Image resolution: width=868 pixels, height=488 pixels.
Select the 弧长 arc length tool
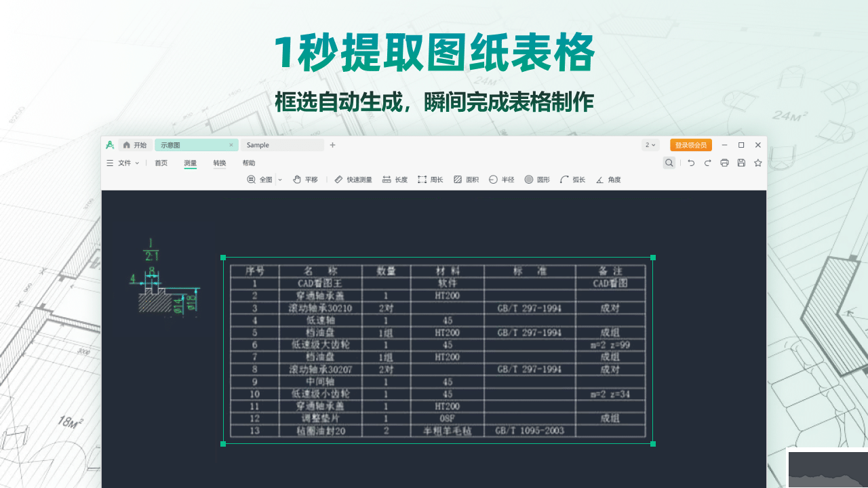pyautogui.click(x=573, y=180)
